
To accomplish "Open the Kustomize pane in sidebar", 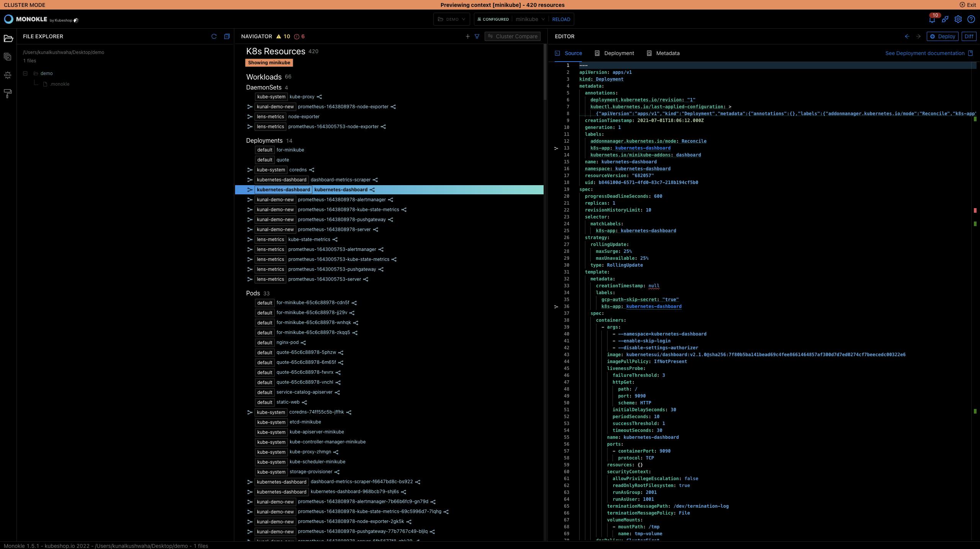I will 8,57.
